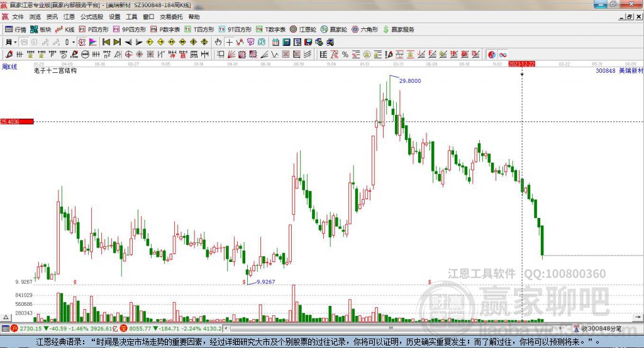Click the 周K线 period label
Screen dimensions: 644x348
point(9,67)
